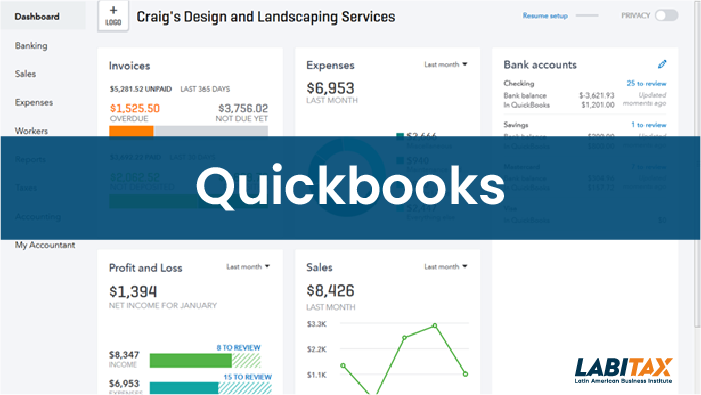Viewport: 701px width, 395px height.
Task: Select My Accountant in the sidebar
Action: [45, 245]
